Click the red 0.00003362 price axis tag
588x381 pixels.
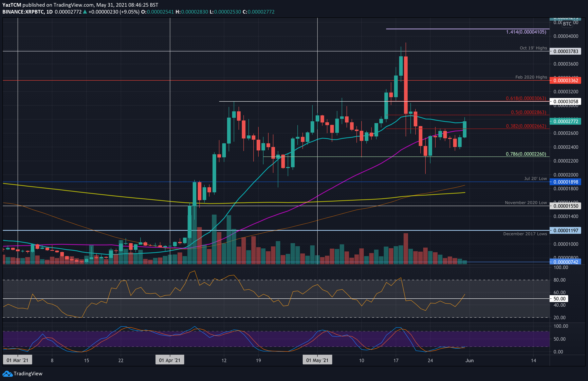pos(565,80)
